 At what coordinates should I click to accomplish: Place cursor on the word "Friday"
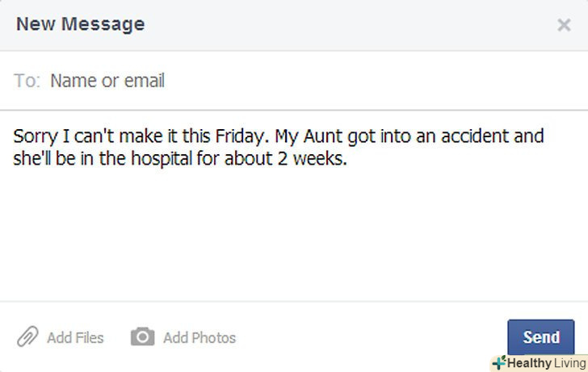(x=236, y=136)
